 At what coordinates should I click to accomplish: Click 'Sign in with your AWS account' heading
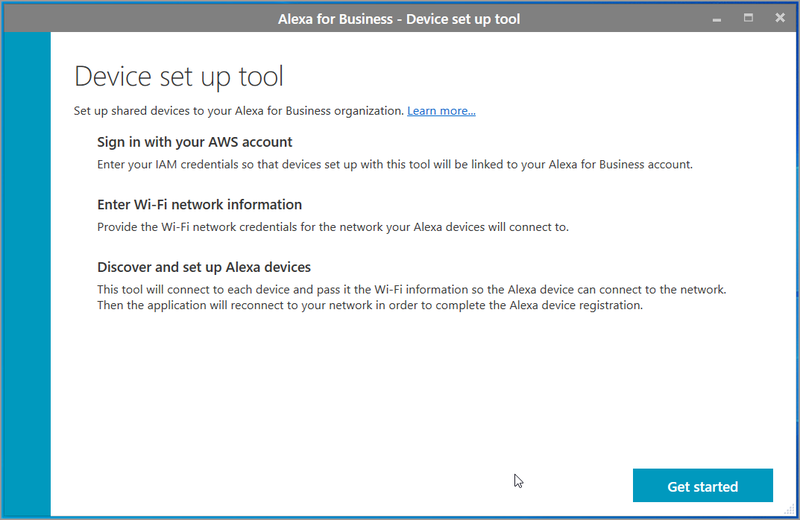[x=194, y=142]
